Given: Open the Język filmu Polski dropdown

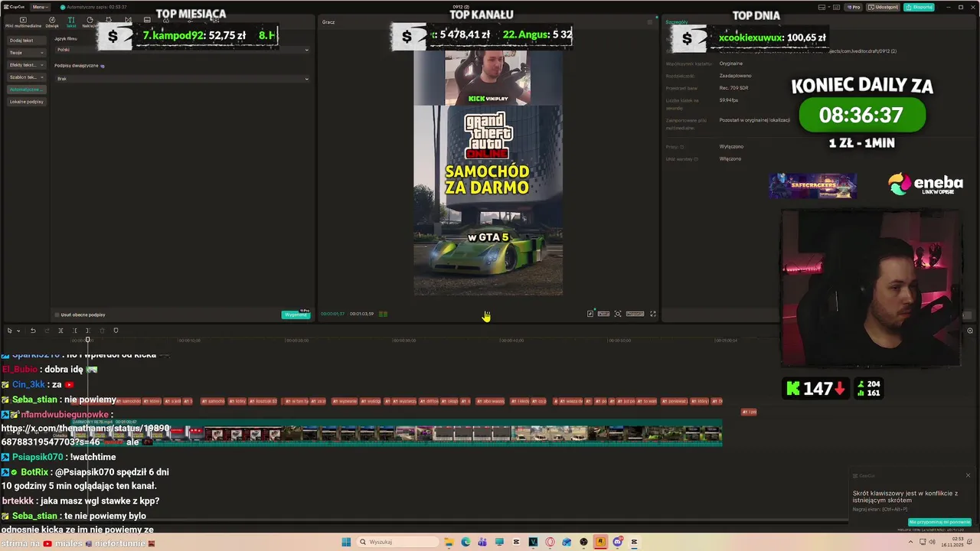Looking at the screenshot, I should pos(182,50).
